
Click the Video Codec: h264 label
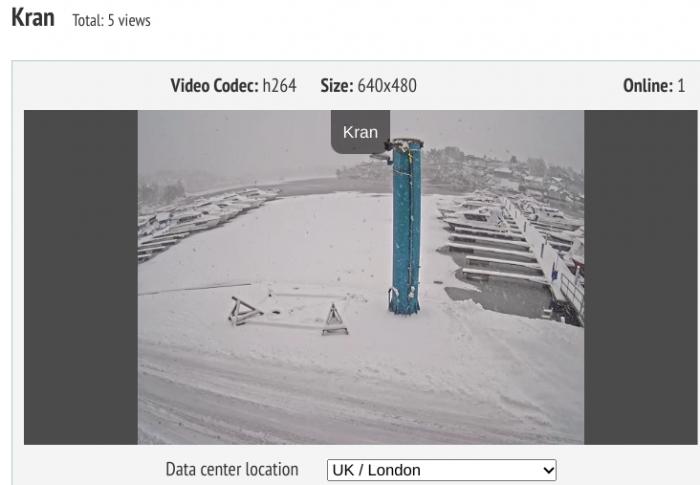point(233,85)
